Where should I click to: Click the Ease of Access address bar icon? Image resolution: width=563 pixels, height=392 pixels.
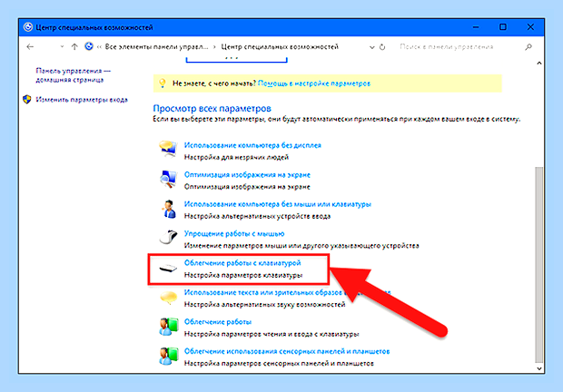tap(89, 46)
